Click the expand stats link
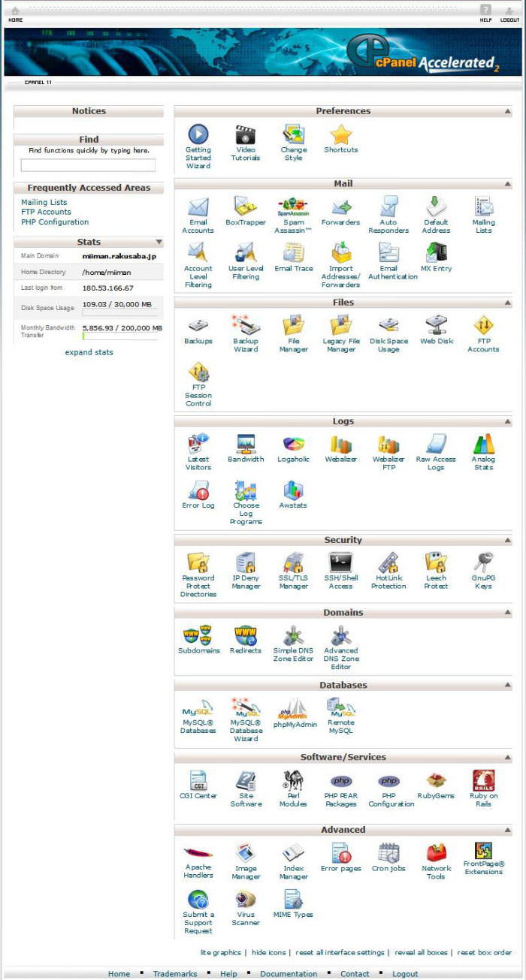This screenshot has height=980, width=526. point(89,352)
